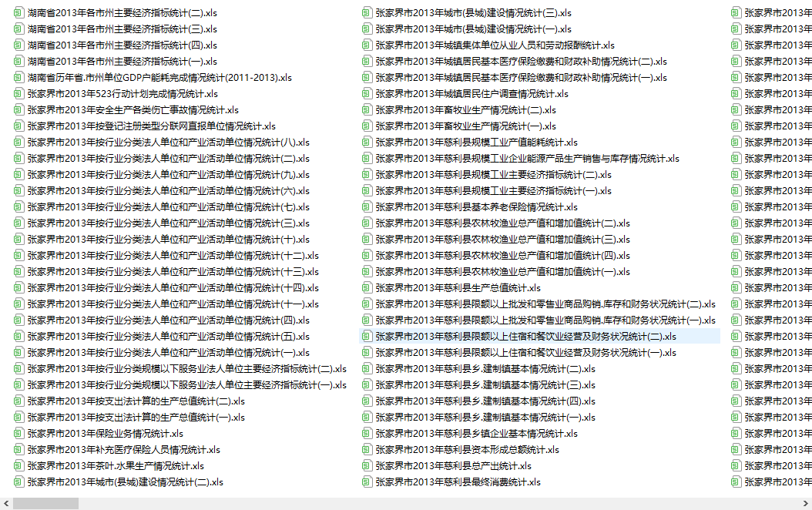Click the icon of 张家界市2013年慈利县生产总值统计.xls
The image size is (812, 510).
[x=367, y=288]
